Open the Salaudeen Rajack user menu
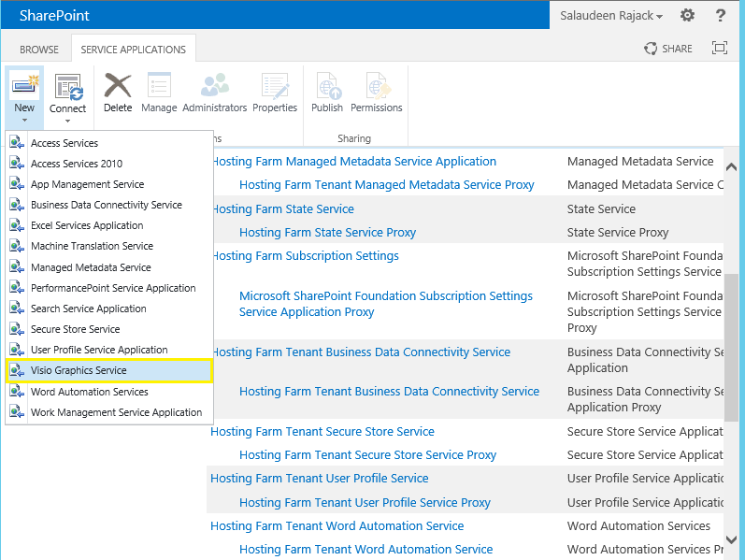 [611, 16]
